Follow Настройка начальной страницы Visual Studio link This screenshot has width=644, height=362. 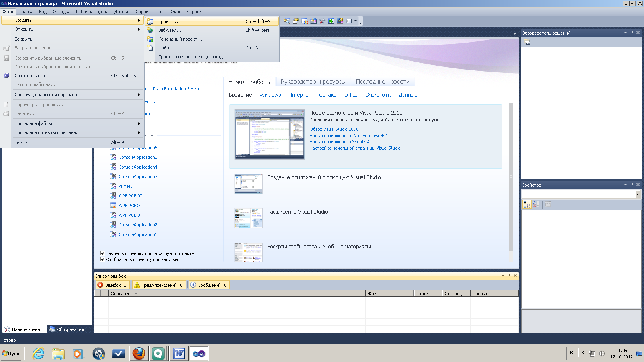click(x=355, y=148)
